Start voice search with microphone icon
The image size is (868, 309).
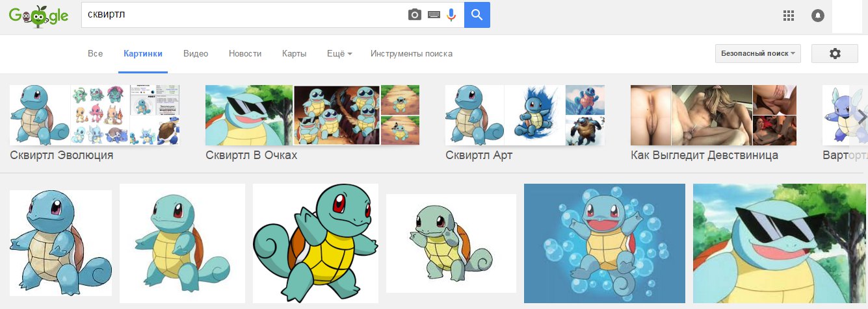(x=451, y=15)
